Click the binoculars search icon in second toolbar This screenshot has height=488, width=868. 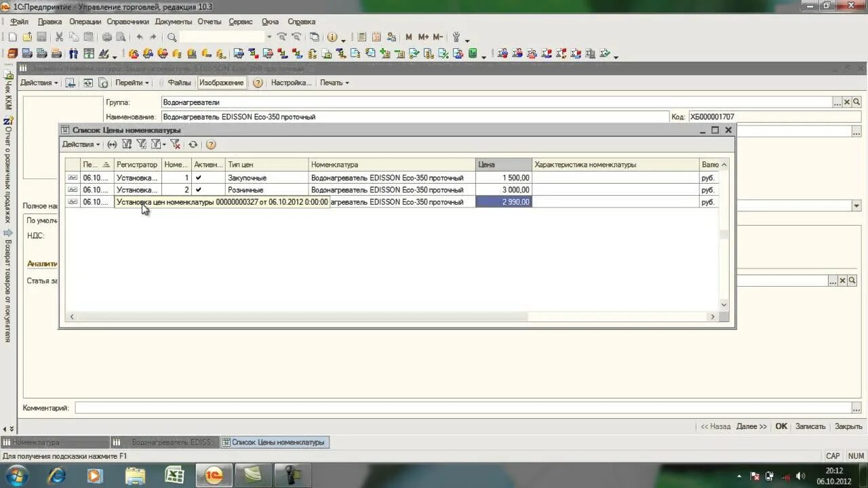coord(73,54)
